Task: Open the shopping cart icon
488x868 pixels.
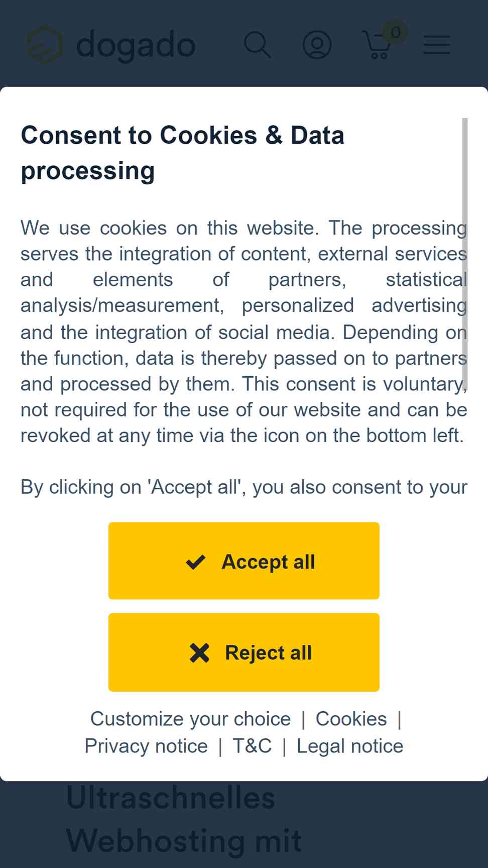Action: pyautogui.click(x=377, y=45)
